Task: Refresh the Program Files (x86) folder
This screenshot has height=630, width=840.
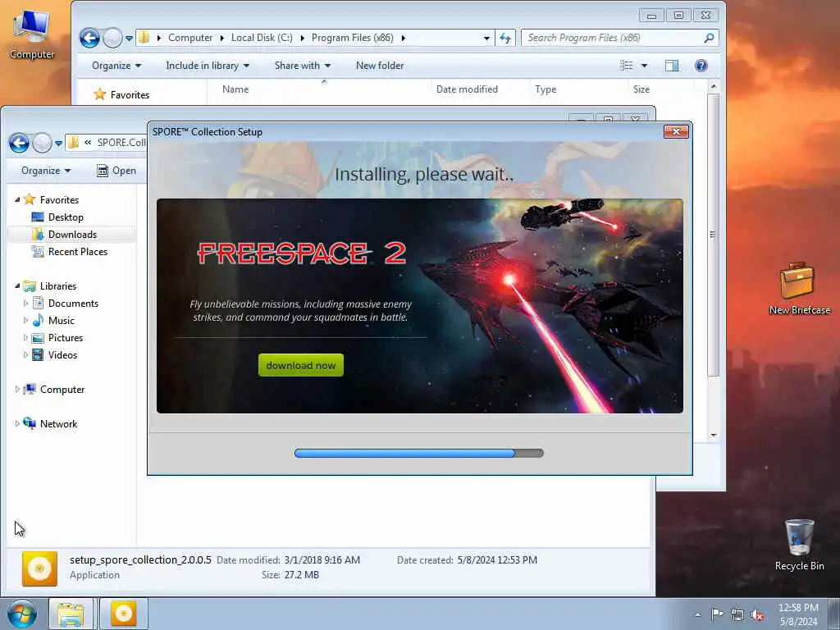Action: coord(504,38)
